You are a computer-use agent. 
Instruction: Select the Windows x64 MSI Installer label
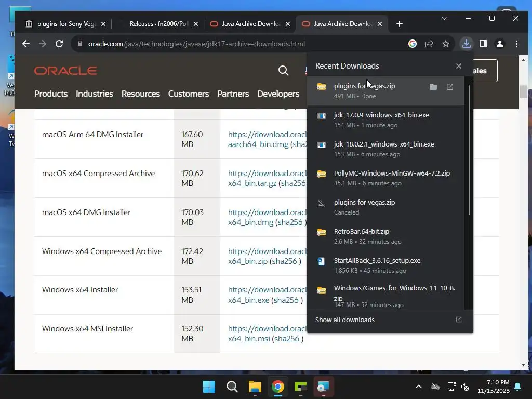[87, 329]
